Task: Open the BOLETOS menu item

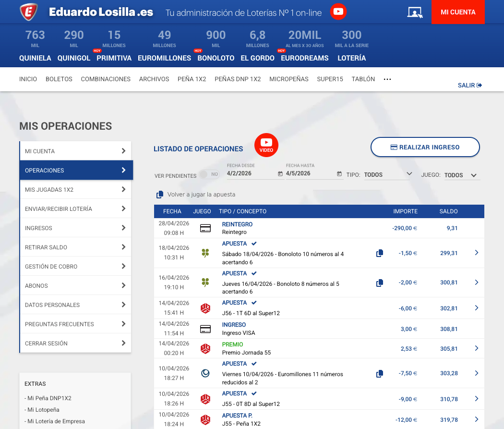Action: coord(59,79)
